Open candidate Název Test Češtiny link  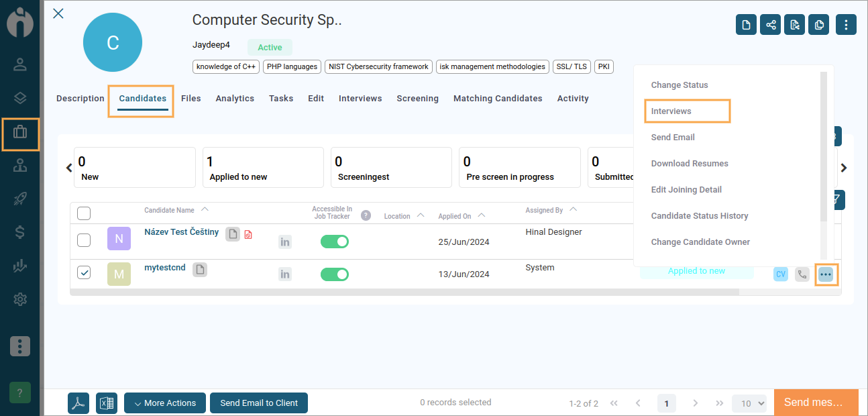click(x=182, y=232)
